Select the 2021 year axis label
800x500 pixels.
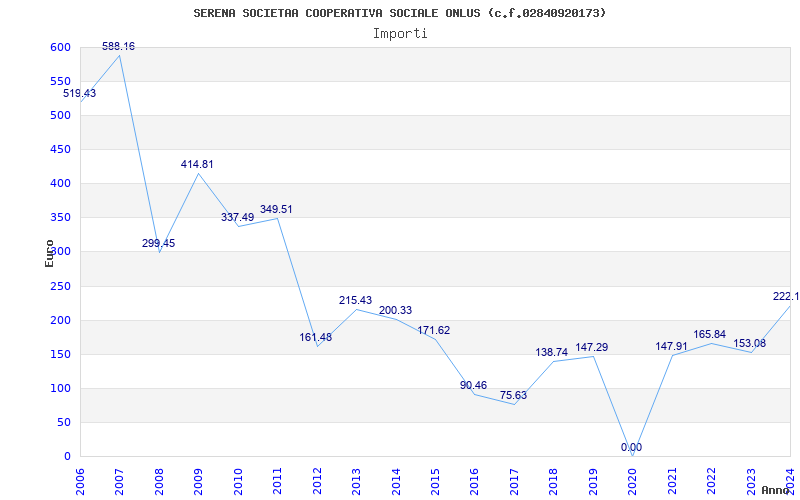pos(672,482)
